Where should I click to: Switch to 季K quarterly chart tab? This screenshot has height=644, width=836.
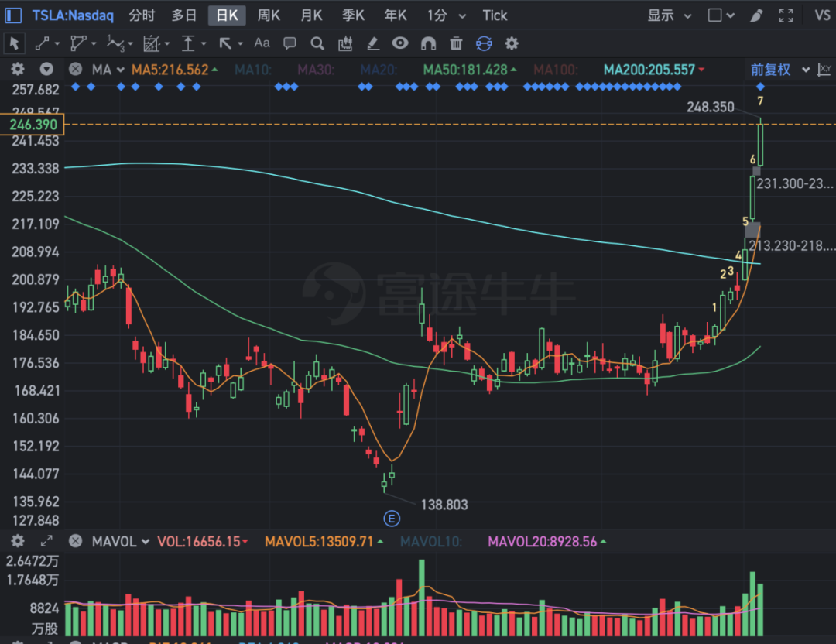[x=354, y=15]
